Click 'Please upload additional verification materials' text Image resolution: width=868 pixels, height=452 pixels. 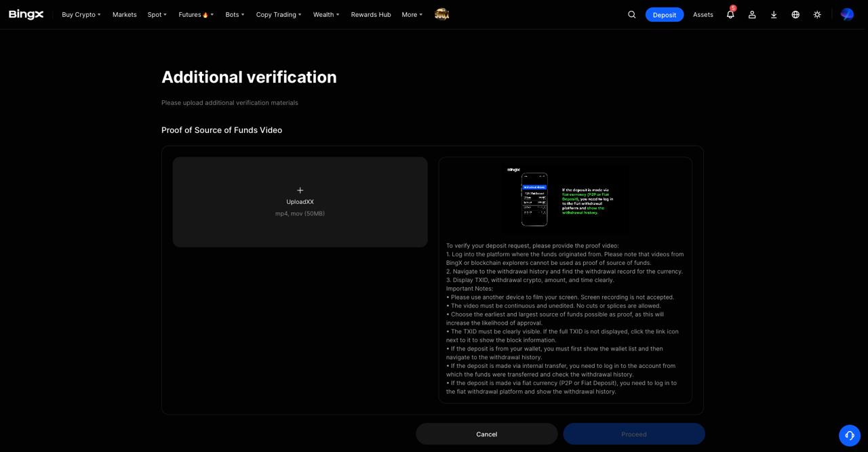coord(230,103)
